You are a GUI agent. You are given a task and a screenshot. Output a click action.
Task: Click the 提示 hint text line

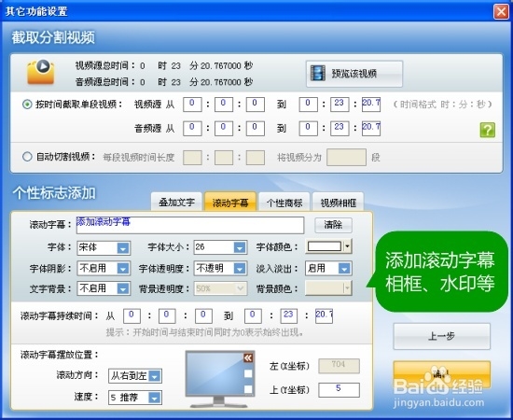204,332
